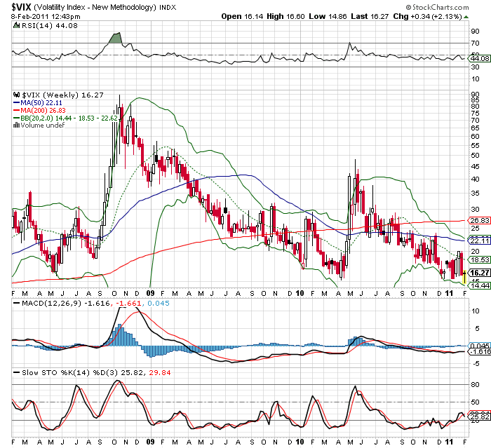Click the 25.82 stochastic axis tag

480,417
